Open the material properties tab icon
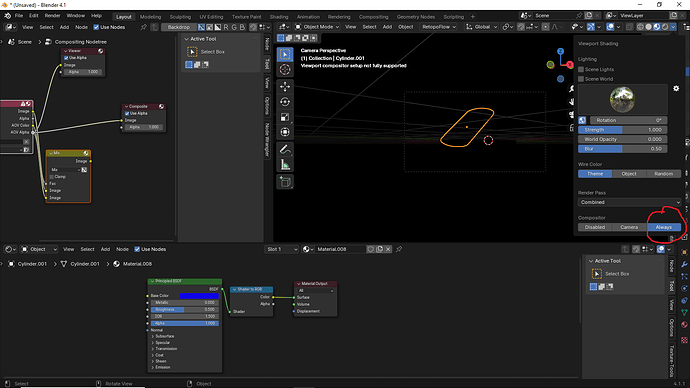Screen dimensions: 690x388 tap(684, 325)
